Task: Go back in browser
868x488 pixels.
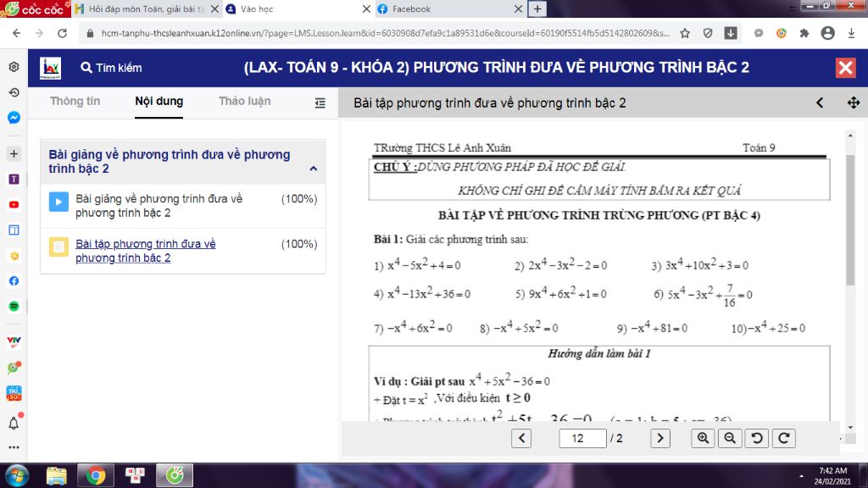Action: [x=16, y=33]
